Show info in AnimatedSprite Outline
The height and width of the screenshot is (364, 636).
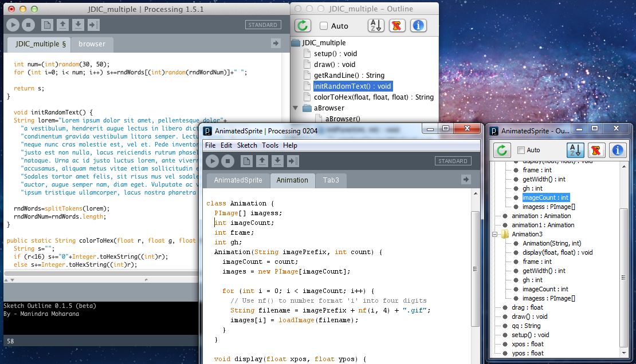pos(617,150)
